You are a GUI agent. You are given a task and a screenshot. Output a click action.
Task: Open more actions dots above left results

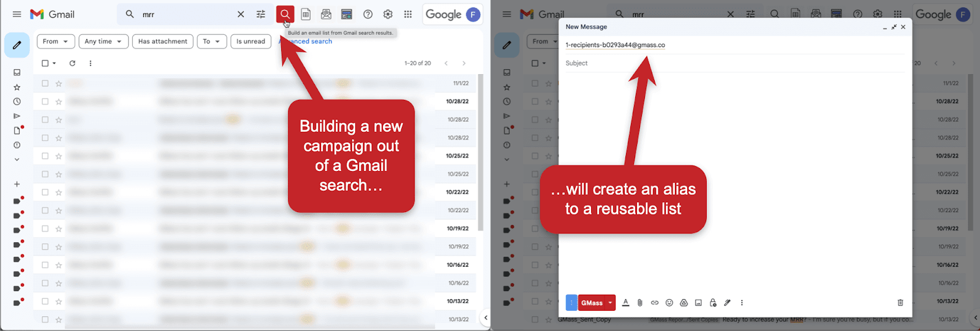pyautogui.click(x=91, y=63)
